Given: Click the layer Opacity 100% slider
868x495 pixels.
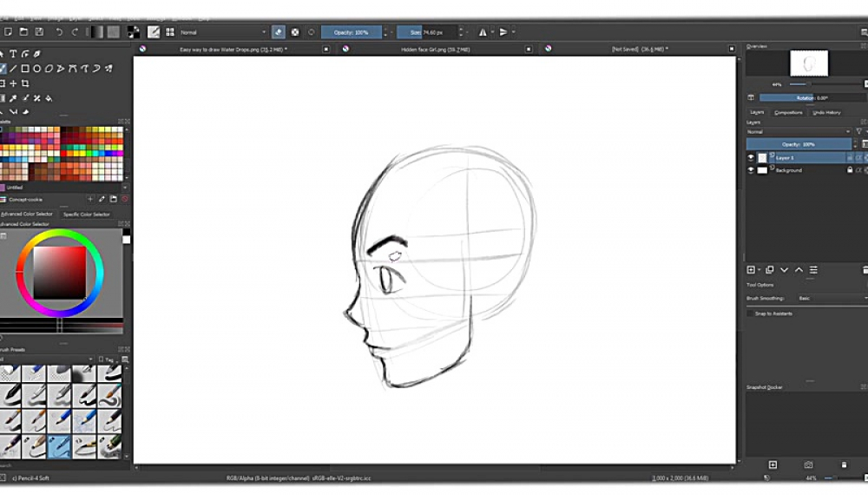Looking at the screenshot, I should (799, 144).
